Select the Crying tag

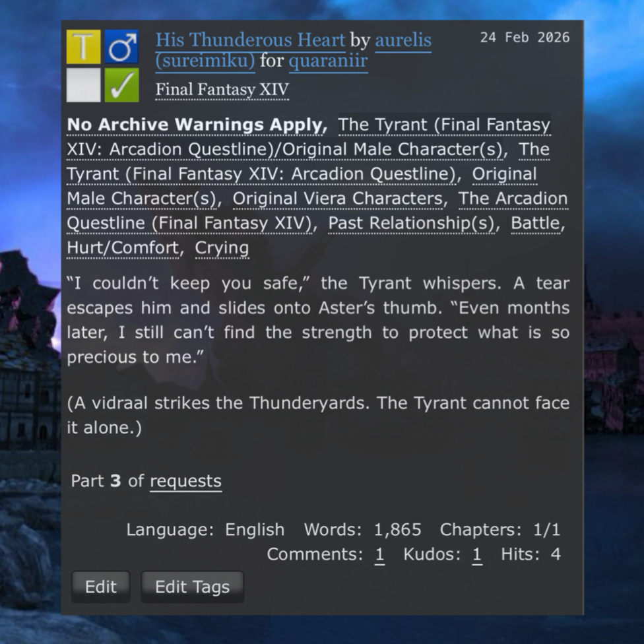(222, 248)
